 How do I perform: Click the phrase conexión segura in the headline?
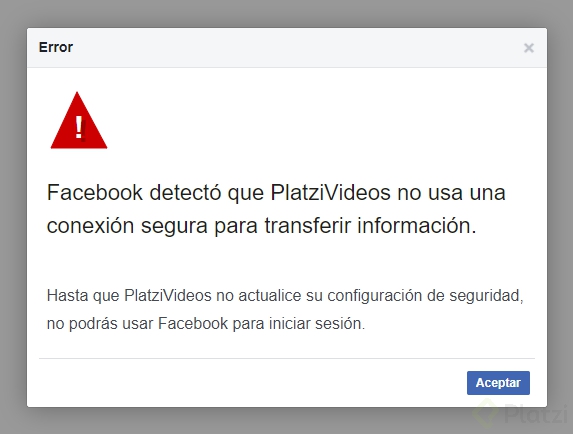pos(127,226)
